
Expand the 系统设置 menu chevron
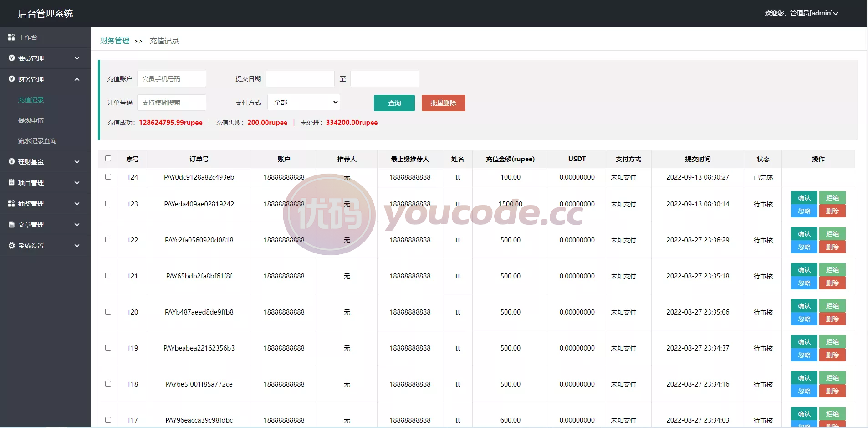77,246
